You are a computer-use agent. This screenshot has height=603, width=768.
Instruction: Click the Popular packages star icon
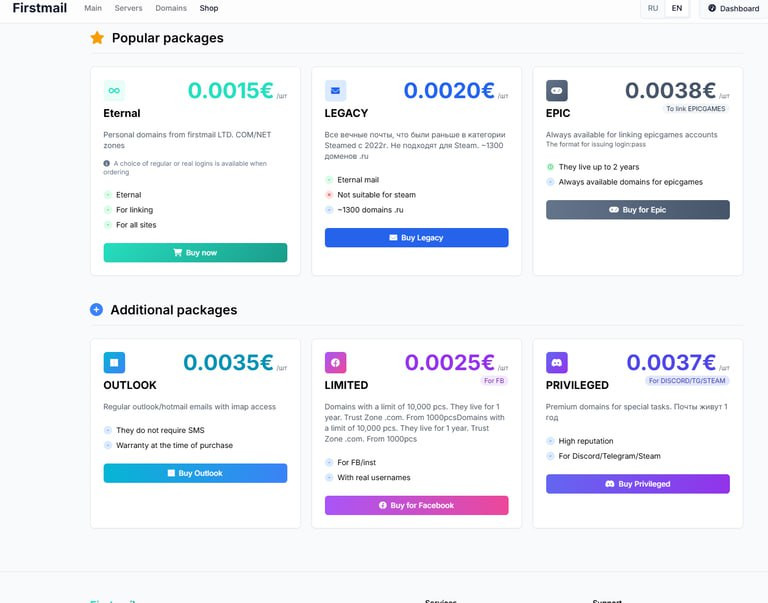pos(97,38)
